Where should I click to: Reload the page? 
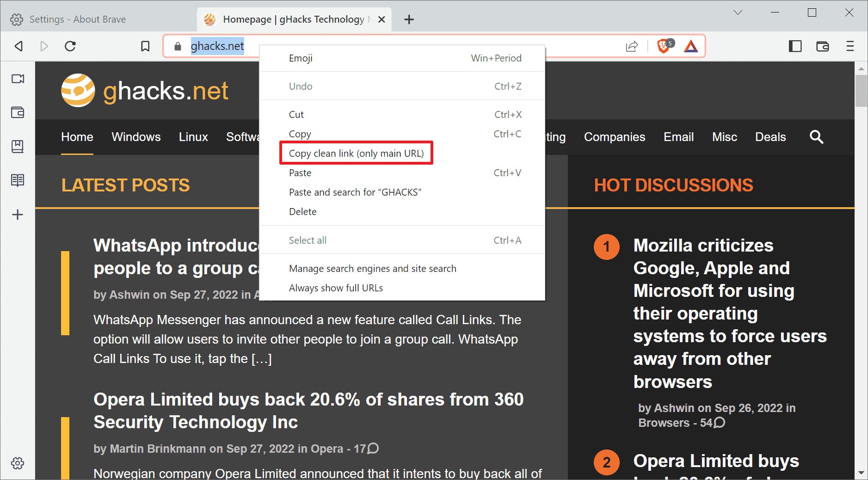[70, 46]
